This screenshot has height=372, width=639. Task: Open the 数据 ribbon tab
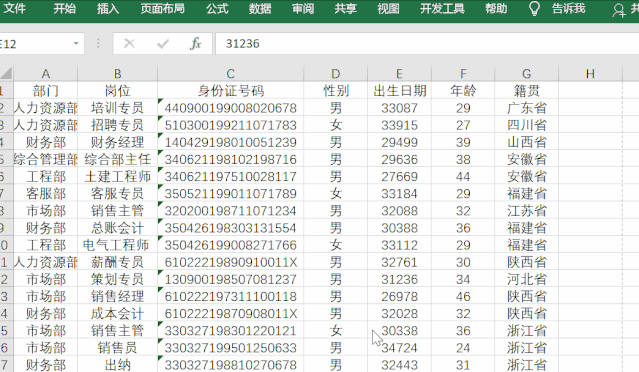coord(260,8)
